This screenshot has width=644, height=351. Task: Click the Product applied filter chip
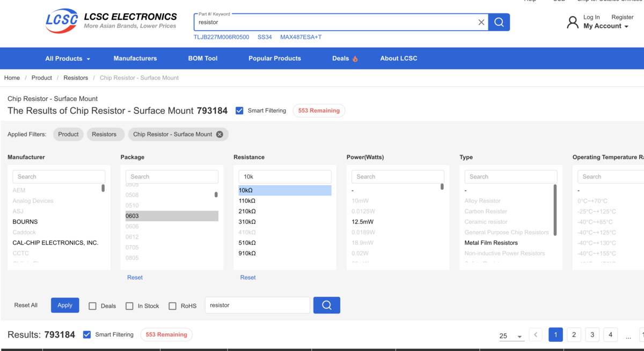(68, 134)
